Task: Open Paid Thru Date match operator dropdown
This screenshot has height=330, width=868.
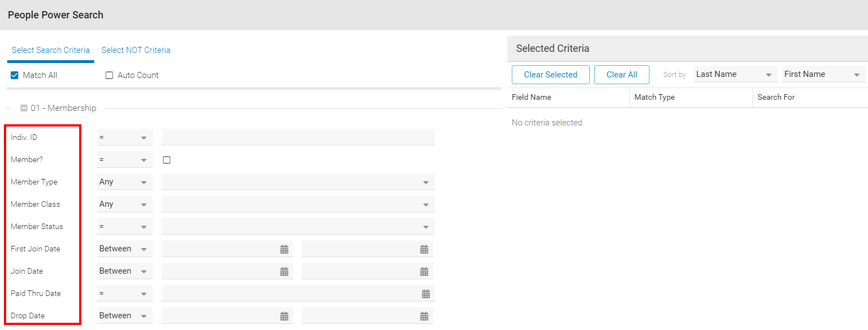Action: click(125, 293)
